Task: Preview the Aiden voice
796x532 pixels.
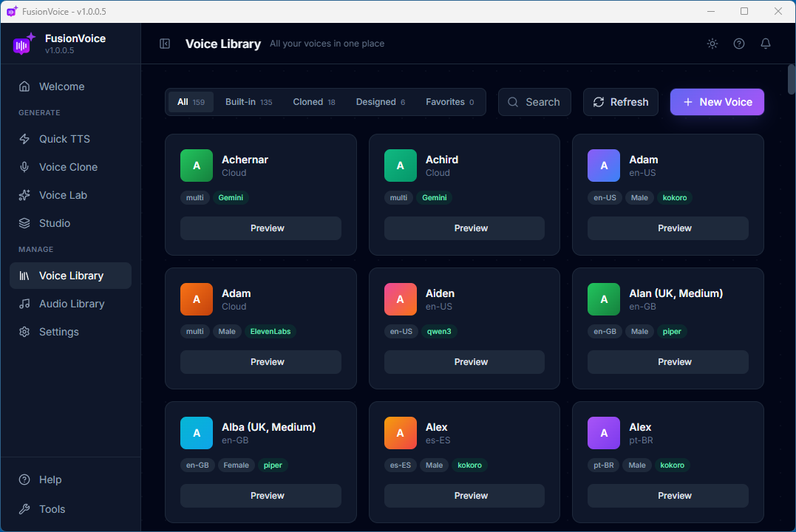Action: coord(464,362)
